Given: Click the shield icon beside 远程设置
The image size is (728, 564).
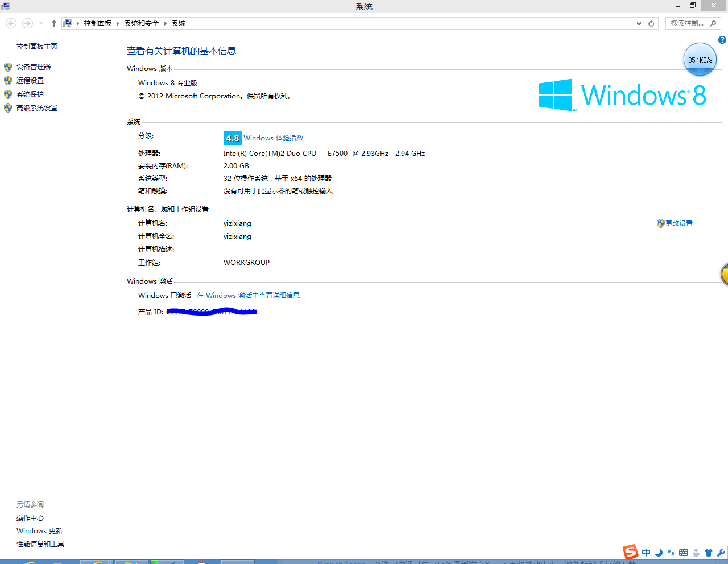Looking at the screenshot, I should tap(8, 81).
